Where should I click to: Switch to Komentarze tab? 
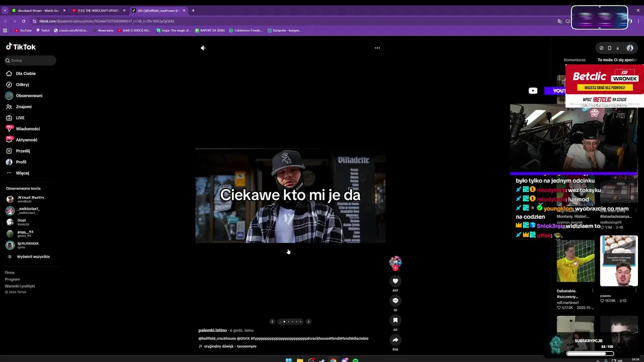point(575,60)
